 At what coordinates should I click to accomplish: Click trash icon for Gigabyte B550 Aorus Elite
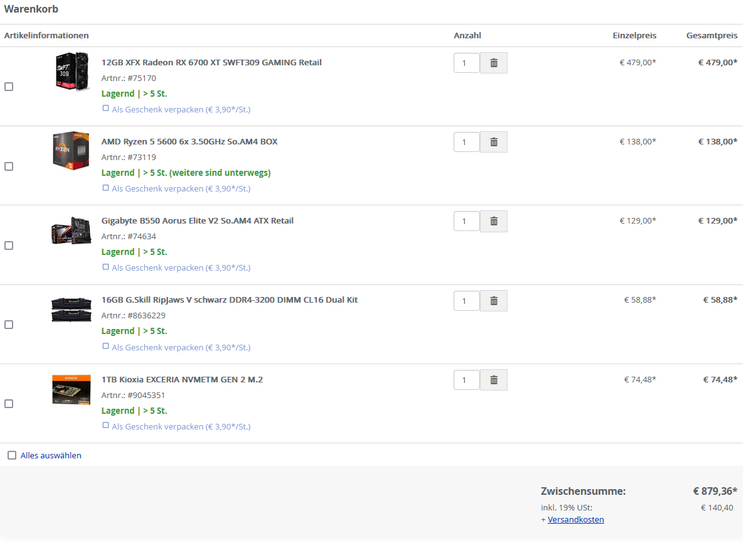pyautogui.click(x=494, y=221)
